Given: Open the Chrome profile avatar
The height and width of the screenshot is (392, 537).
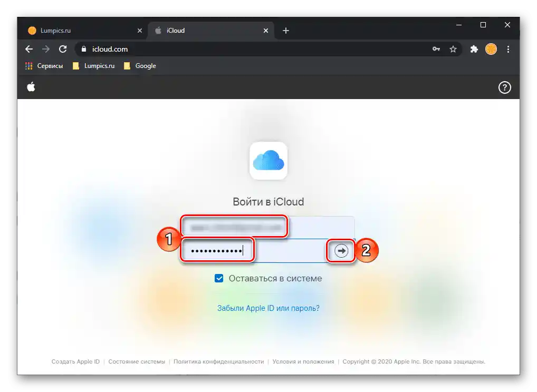Looking at the screenshot, I should point(491,49).
